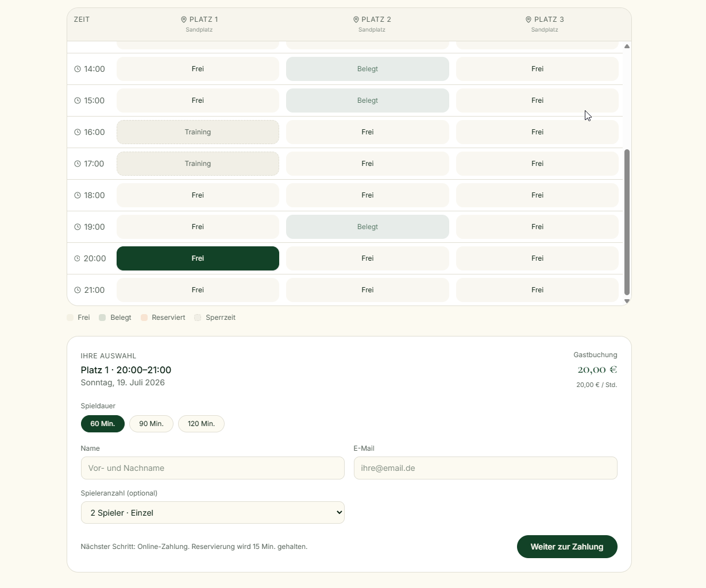Book Platz 1 at 14:00
Image resolution: width=706 pixels, height=588 pixels.
198,69
